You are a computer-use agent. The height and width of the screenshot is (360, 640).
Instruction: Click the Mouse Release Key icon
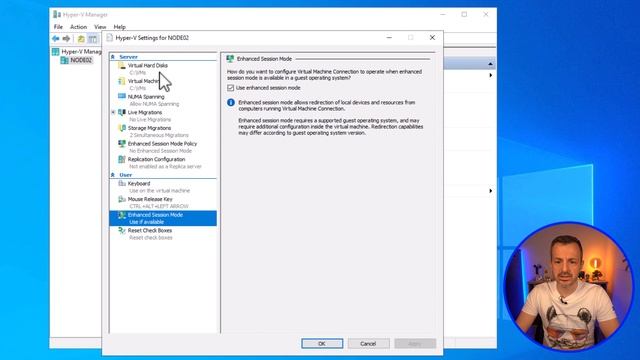122,199
